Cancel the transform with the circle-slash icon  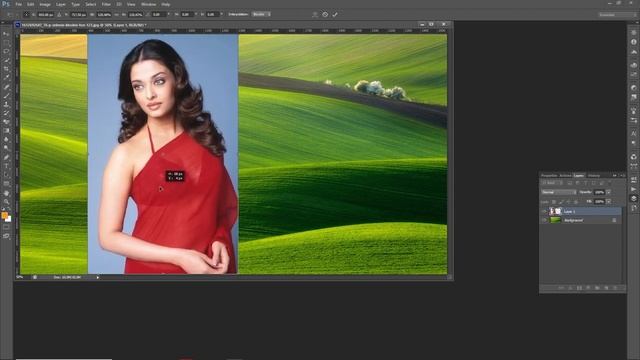(x=325, y=14)
